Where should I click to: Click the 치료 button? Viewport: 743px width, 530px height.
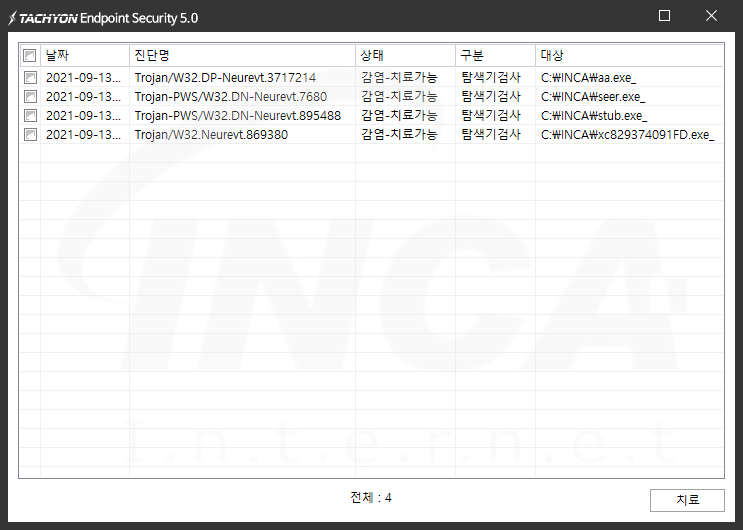687,500
